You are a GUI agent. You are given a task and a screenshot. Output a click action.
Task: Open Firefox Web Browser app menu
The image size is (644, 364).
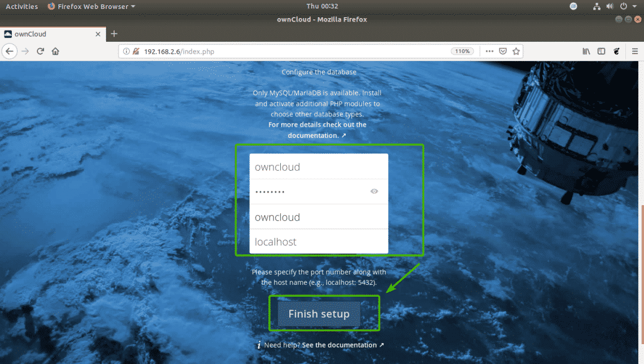91,6
